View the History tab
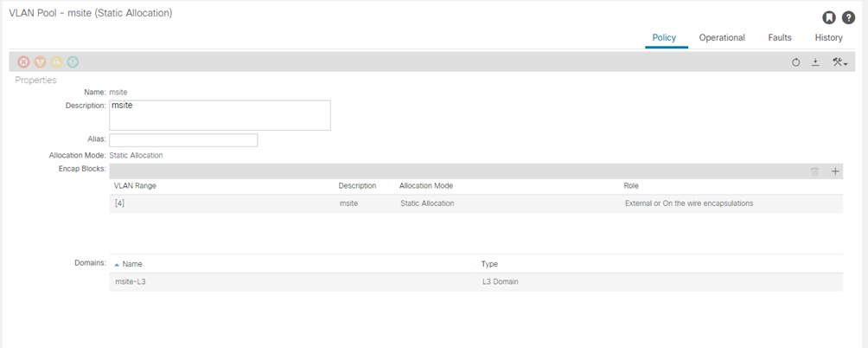 click(828, 38)
